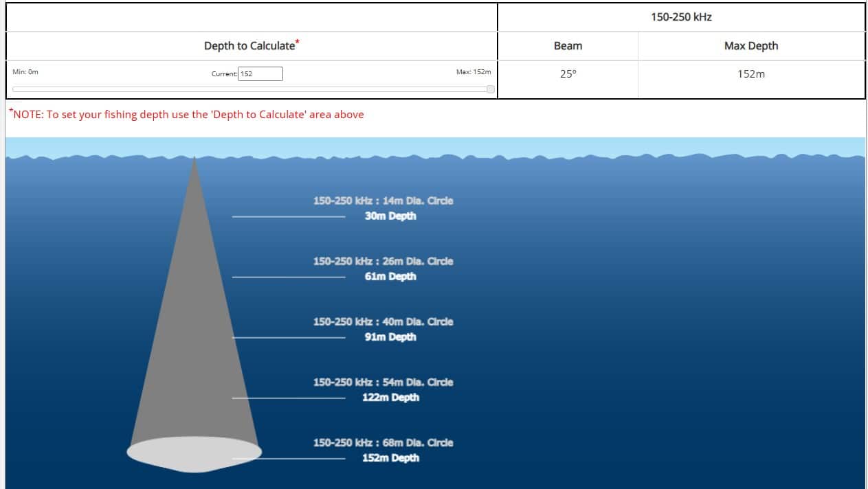Viewport: 868px width, 489px height.
Task: Click the '30m Depth' marker label
Action: (x=390, y=216)
